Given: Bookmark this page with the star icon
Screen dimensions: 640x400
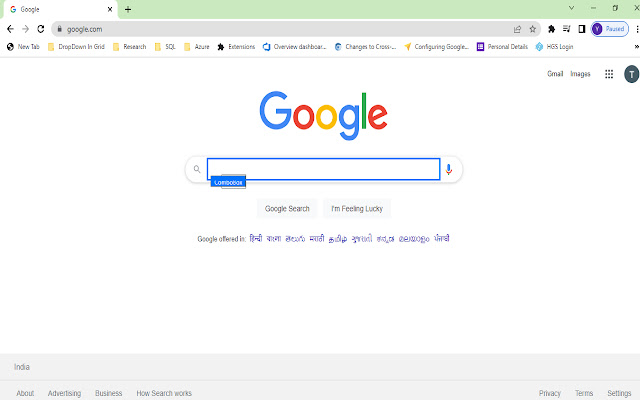Looking at the screenshot, I should pyautogui.click(x=533, y=29).
